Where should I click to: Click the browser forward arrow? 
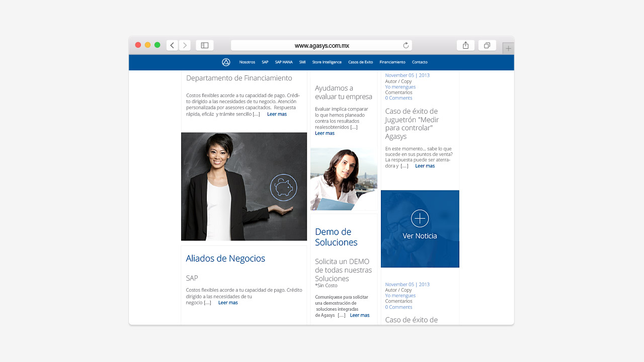coord(185,45)
